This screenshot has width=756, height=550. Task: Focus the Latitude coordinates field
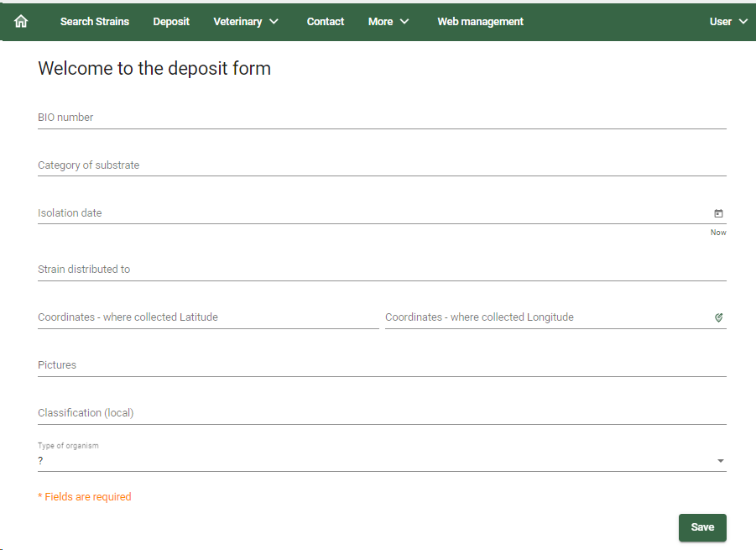pos(208,317)
